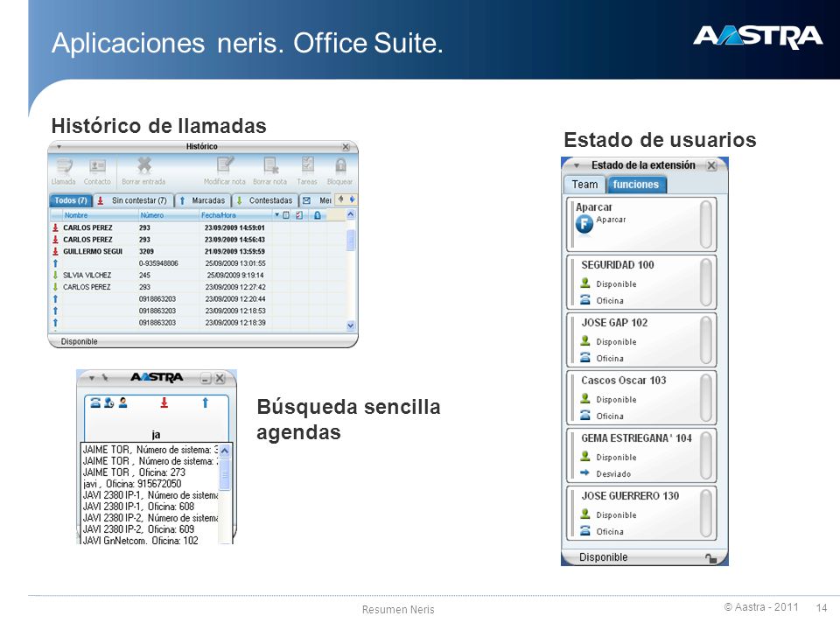Click the red missed-call icon on GUILLERMO SEGUI row
Viewport: 840px width, 630px height.
(55, 251)
